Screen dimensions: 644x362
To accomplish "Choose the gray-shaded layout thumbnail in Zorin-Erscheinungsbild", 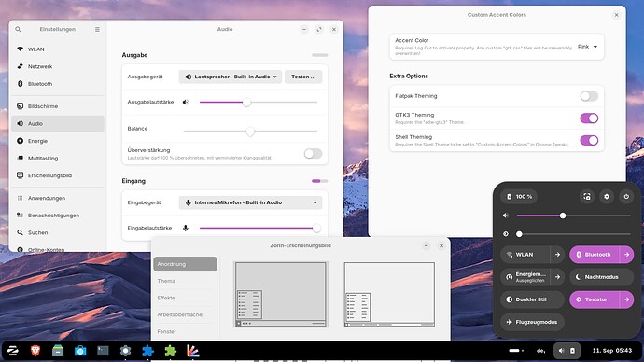I will click(x=281, y=294).
